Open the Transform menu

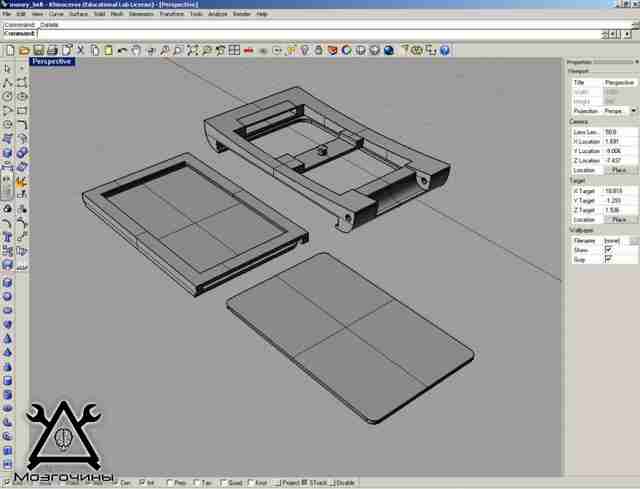tap(171, 14)
